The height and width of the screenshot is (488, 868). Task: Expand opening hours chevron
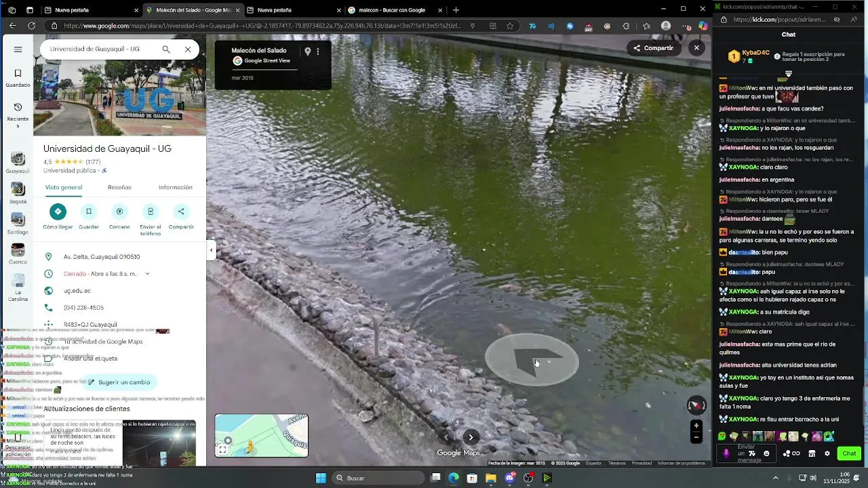click(x=147, y=274)
